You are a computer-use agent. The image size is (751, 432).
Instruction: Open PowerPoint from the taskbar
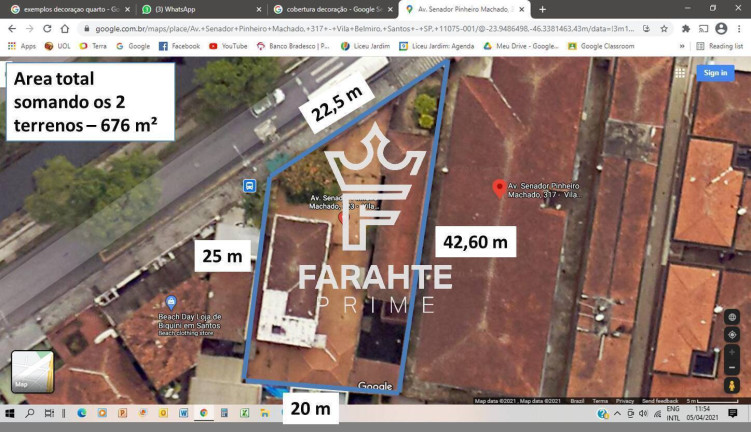tap(122, 413)
